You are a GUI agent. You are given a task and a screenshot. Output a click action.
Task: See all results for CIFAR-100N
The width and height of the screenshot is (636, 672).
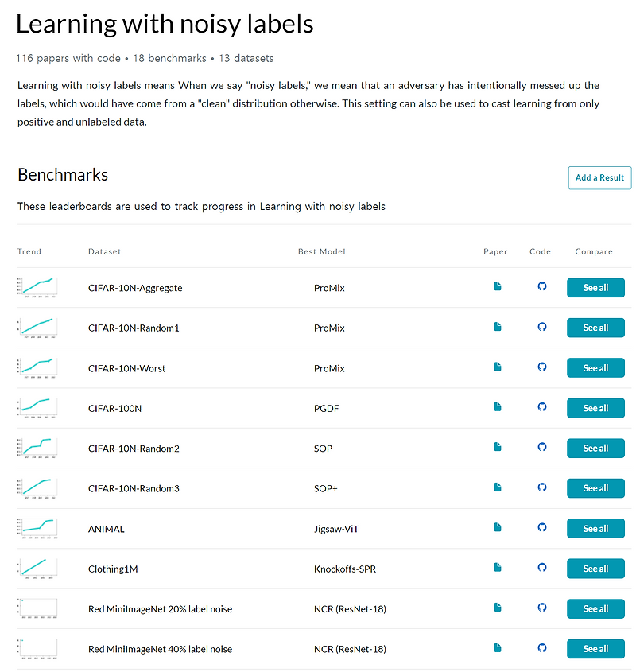[595, 407]
